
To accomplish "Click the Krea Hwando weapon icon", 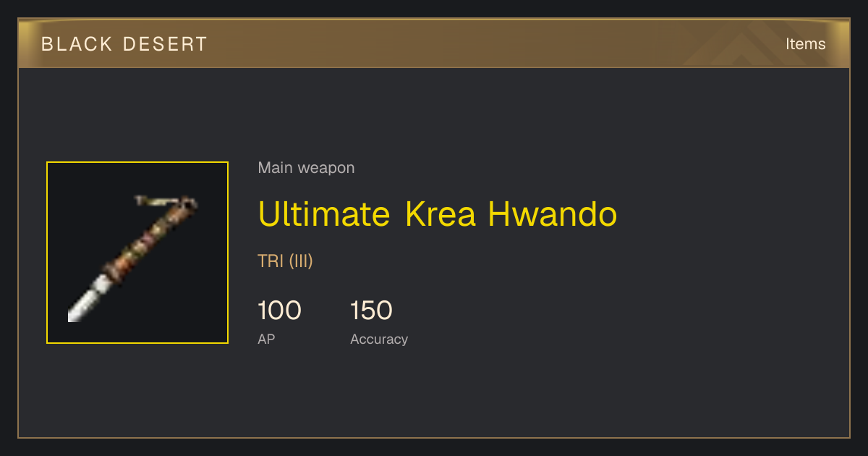I will pos(137,253).
